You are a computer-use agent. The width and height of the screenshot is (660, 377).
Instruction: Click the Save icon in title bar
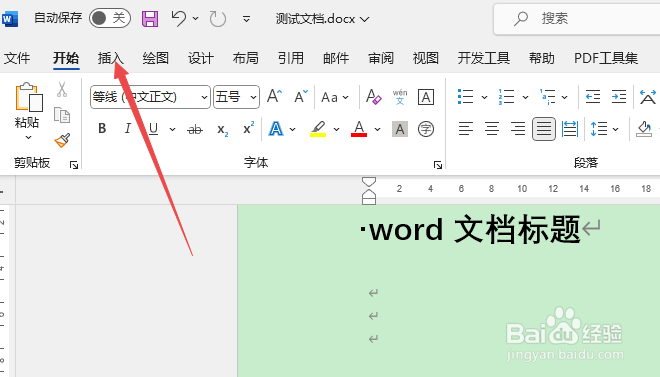tap(150, 19)
